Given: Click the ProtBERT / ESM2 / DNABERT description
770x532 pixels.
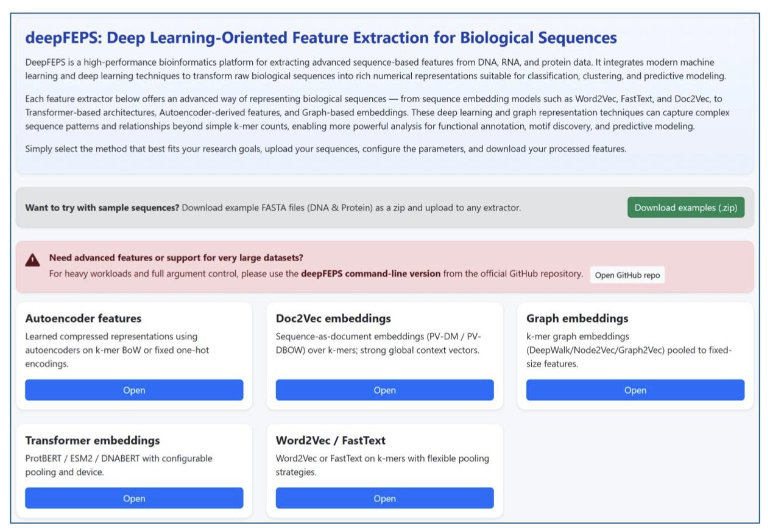Looking at the screenshot, I should 119,464.
